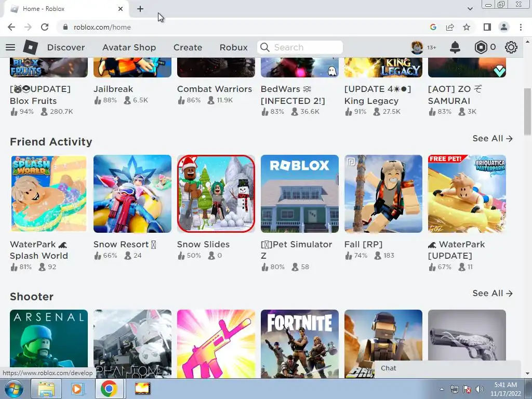Open the user avatar profile picture
This screenshot has width=532, height=399.
(417, 47)
